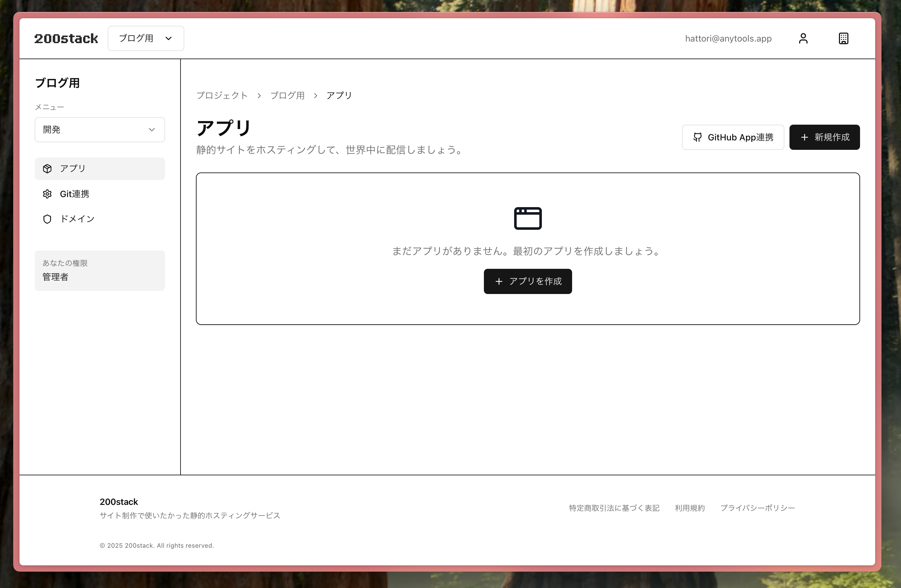Click the GitHub octocat icon
901x588 pixels.
[697, 137]
